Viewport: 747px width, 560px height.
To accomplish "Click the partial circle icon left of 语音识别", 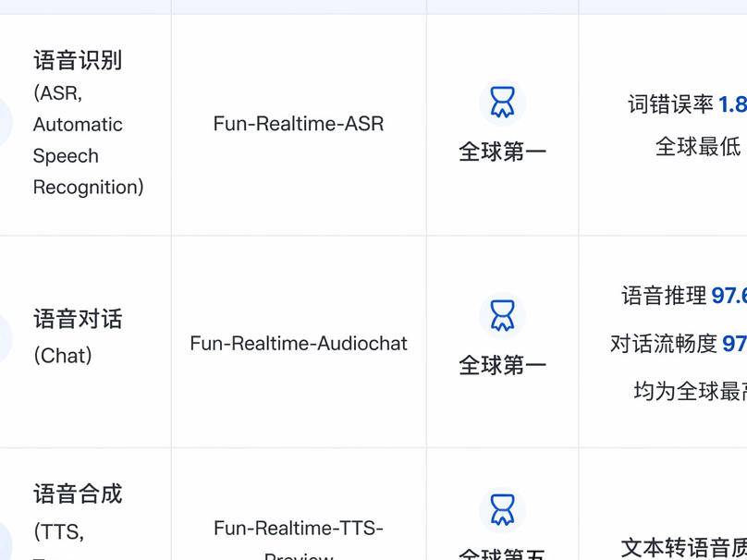I will click(x=6, y=123).
